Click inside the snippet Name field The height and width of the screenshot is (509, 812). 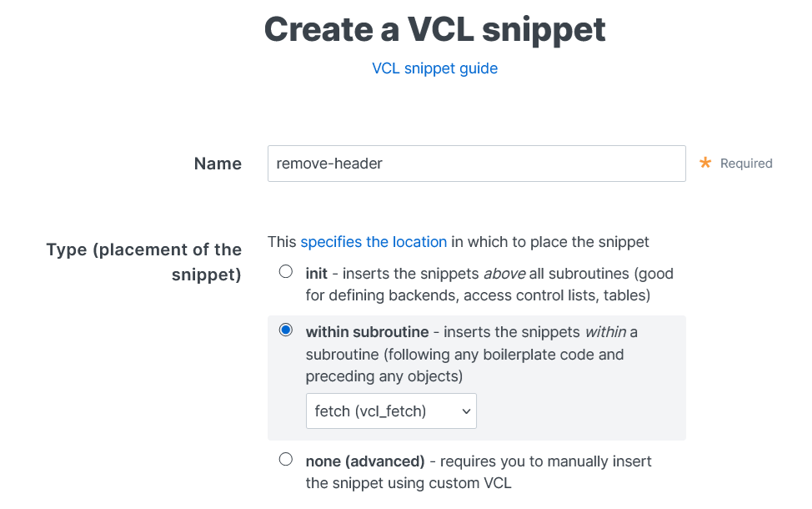476,164
